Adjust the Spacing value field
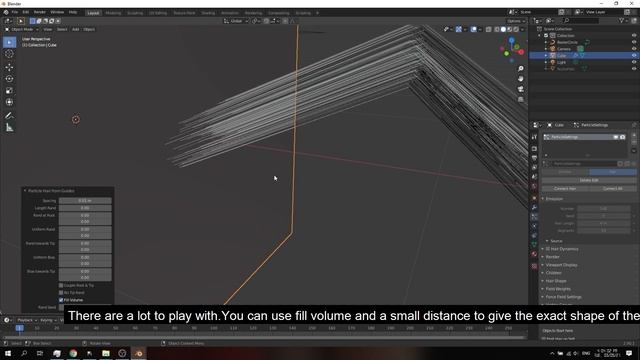This screenshot has height=360, width=640. (x=85, y=201)
